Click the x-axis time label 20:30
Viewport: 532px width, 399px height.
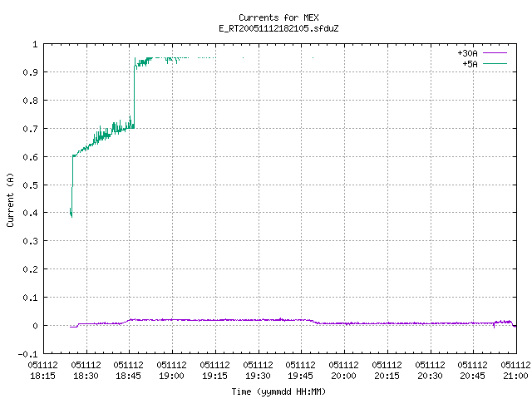(x=430, y=376)
